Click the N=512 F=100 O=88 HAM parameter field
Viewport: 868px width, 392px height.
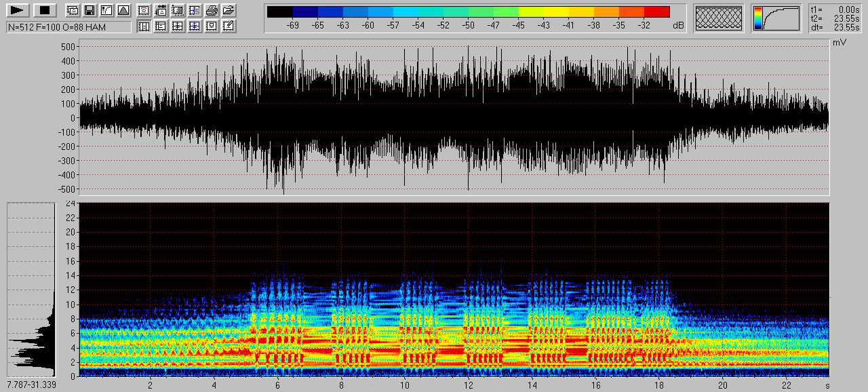coord(68,27)
